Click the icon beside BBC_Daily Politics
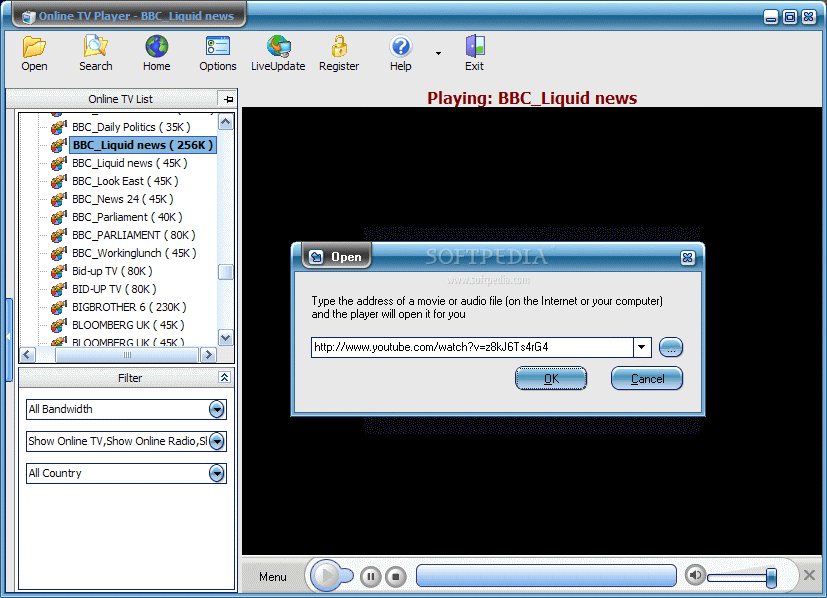This screenshot has height=598, width=827. coord(59,127)
